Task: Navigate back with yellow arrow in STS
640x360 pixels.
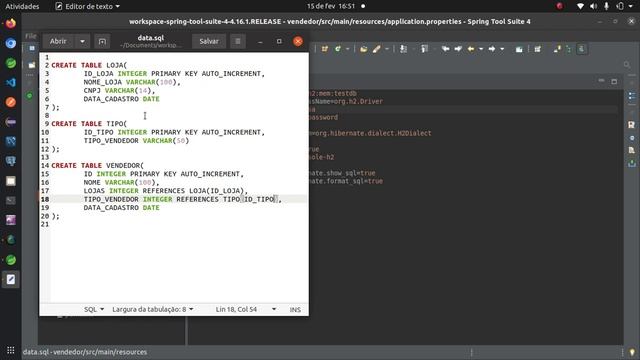Action: (471, 49)
